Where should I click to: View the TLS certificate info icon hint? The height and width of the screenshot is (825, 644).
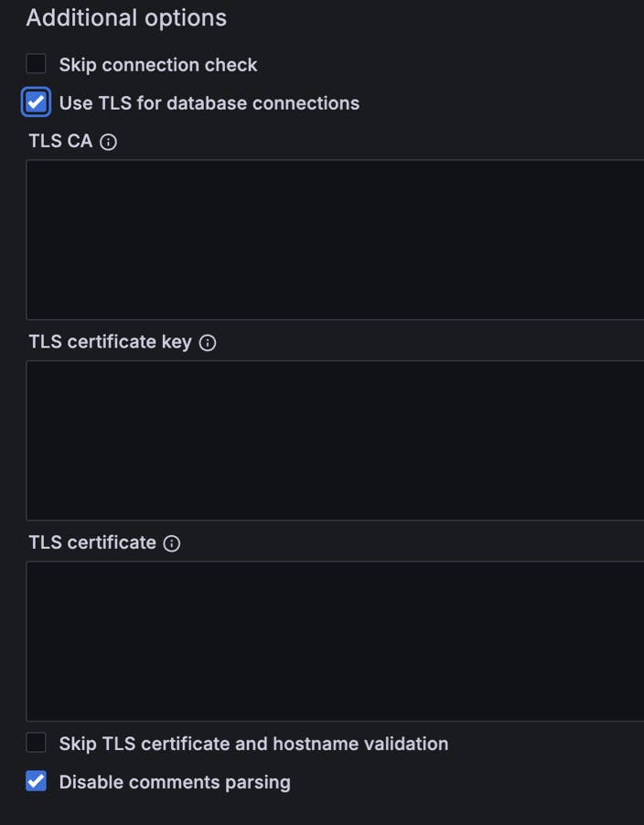point(172,543)
